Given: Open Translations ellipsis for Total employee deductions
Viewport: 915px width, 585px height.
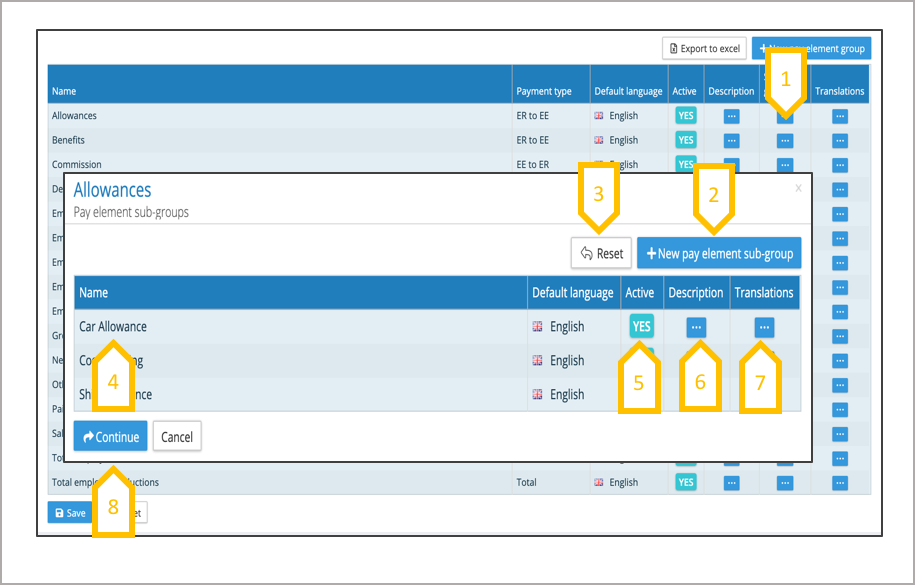Looking at the screenshot, I should [839, 483].
